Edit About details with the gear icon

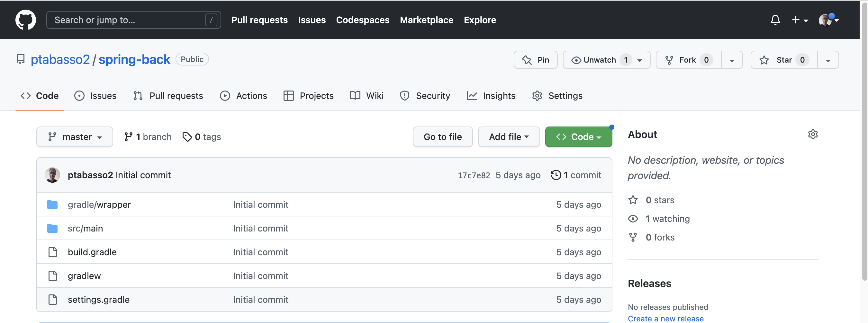click(813, 134)
